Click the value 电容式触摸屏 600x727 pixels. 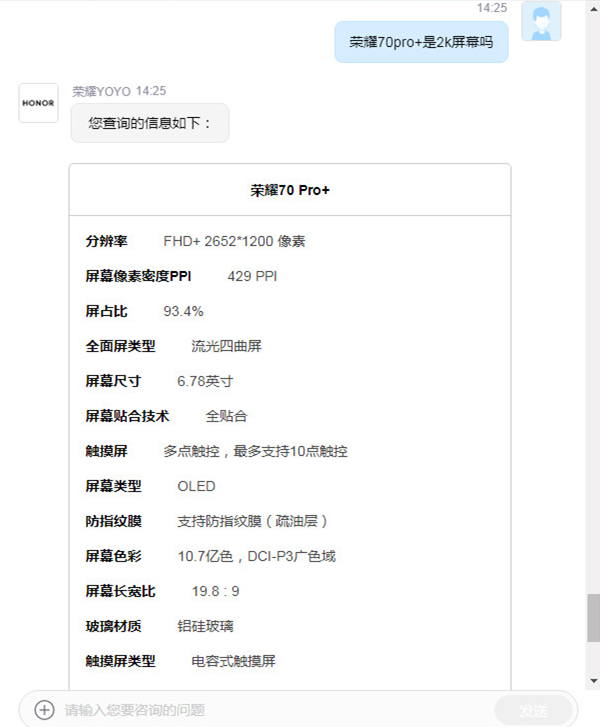233,661
